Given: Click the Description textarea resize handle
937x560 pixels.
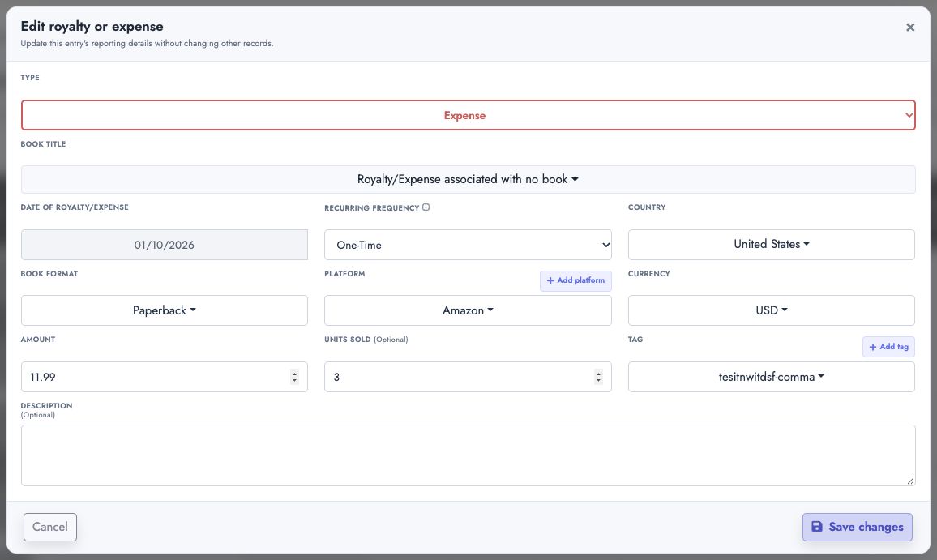Looking at the screenshot, I should 910,481.
